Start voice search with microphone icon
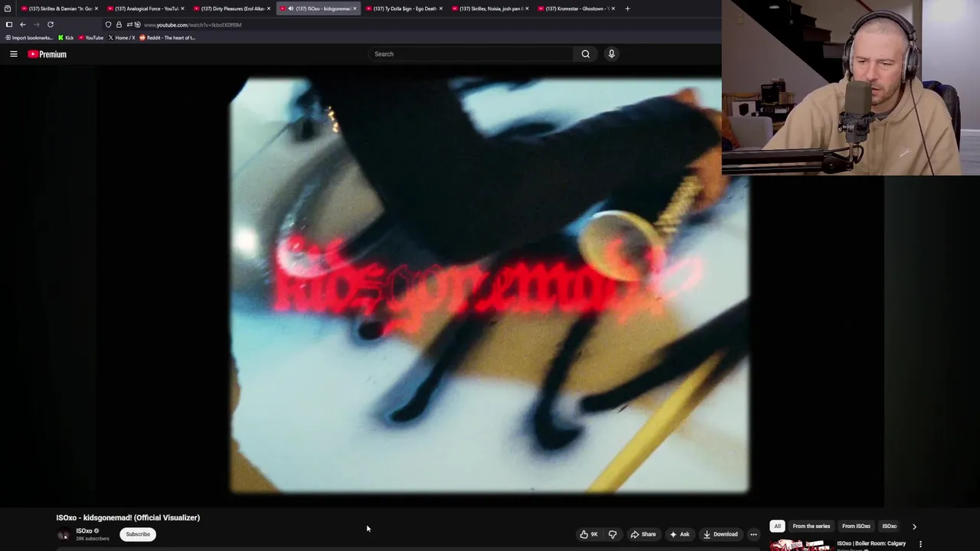Viewport: 980px width, 551px height. click(x=611, y=54)
